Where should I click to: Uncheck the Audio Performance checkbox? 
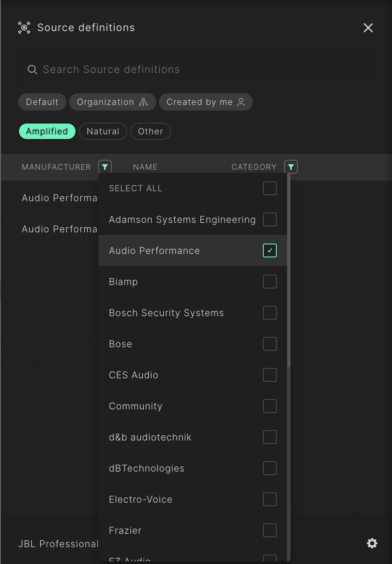270,250
